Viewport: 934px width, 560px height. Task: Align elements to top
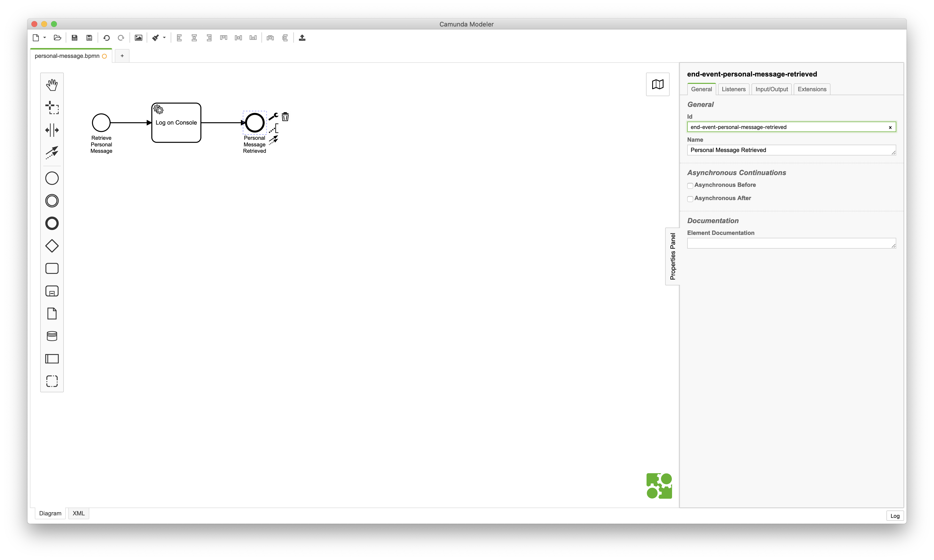pyautogui.click(x=224, y=38)
